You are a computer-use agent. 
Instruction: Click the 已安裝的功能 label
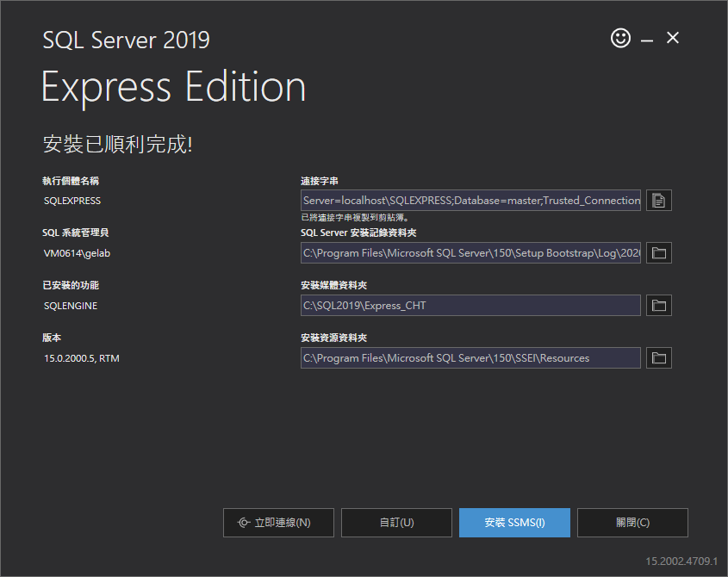coord(71,285)
